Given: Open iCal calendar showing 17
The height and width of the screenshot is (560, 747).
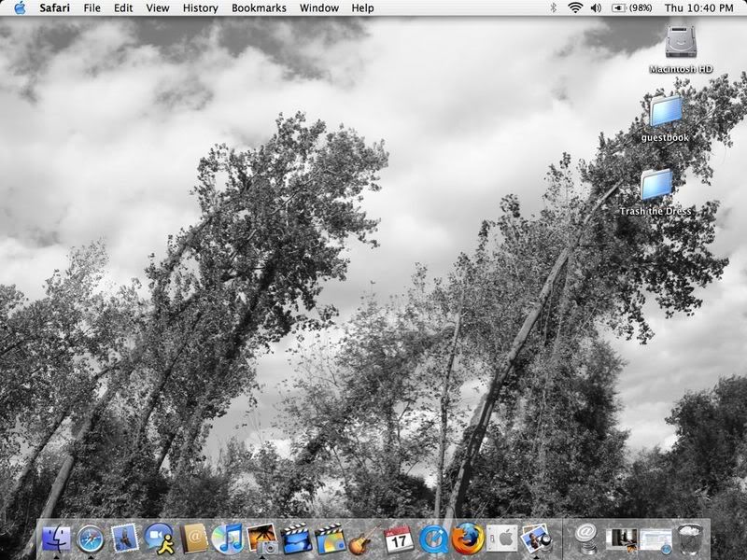Looking at the screenshot, I should tap(399, 539).
